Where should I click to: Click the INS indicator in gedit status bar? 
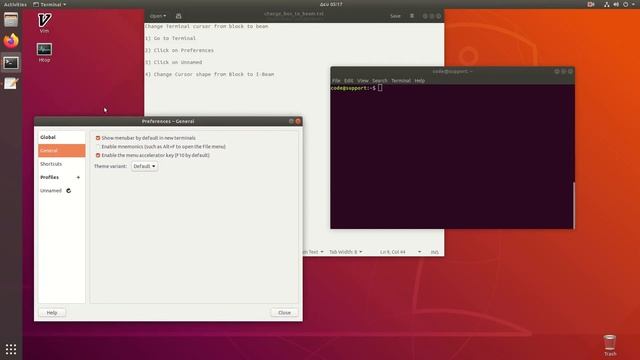(435, 252)
